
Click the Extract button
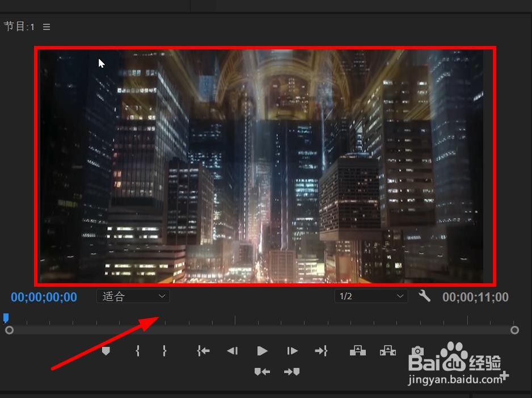[388, 350]
